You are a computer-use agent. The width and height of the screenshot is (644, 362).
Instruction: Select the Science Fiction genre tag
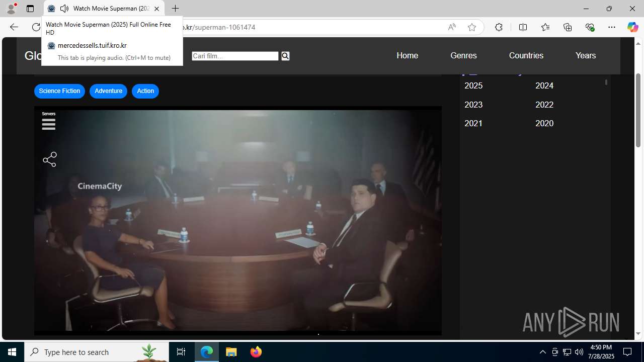[x=59, y=91]
